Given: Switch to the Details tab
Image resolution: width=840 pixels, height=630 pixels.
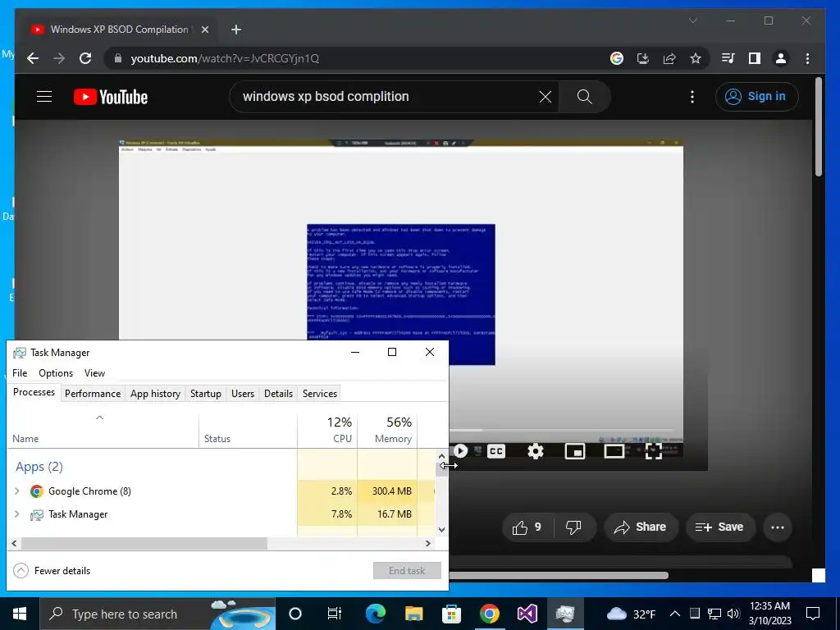Looking at the screenshot, I should coord(279,393).
